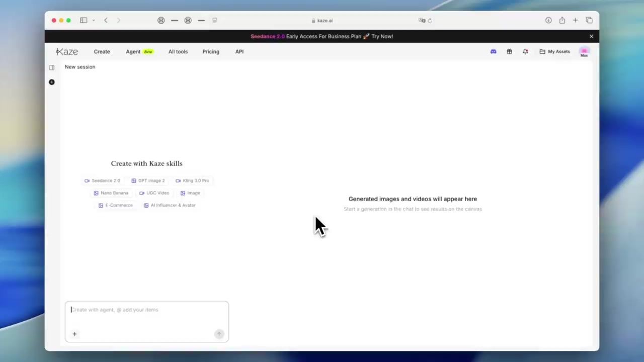This screenshot has height=362, width=644.
Task: Click the New session title
Action: pos(80,67)
